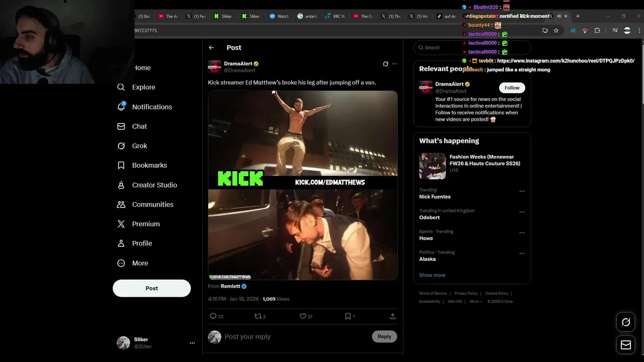Click the repost icon on the post
This screenshot has width=644, height=362.
tap(258, 316)
